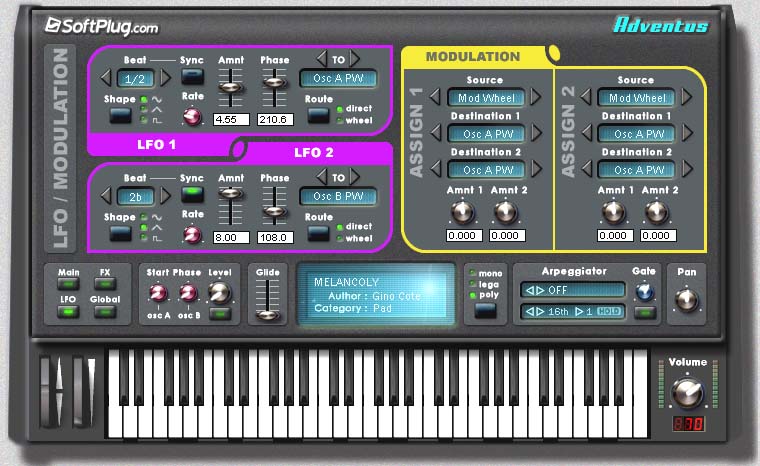Click LFO 2 Beat left arrow
The height and width of the screenshot is (466, 760).
point(106,196)
